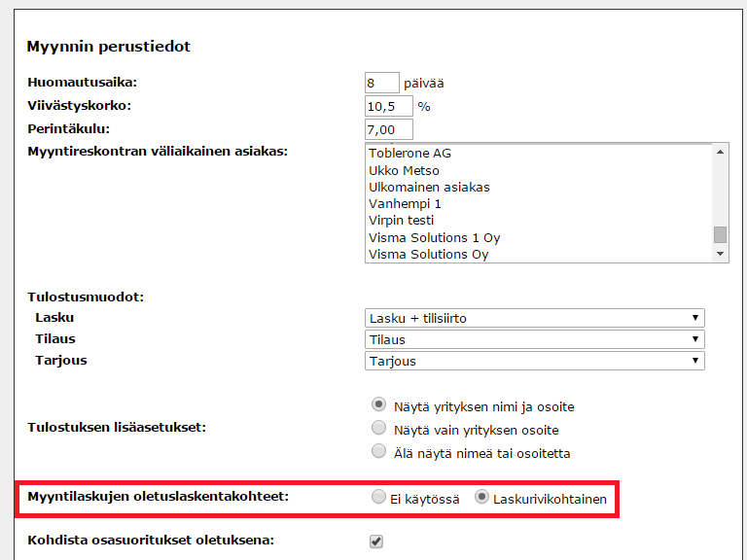Toggle Kohdista osasuoritukset oletuksena checkbox
Viewport: 747px width, 560px height.
(x=376, y=542)
